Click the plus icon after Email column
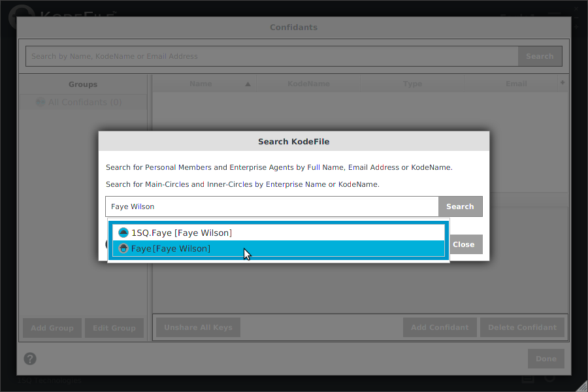588x392 pixels. coord(563,82)
